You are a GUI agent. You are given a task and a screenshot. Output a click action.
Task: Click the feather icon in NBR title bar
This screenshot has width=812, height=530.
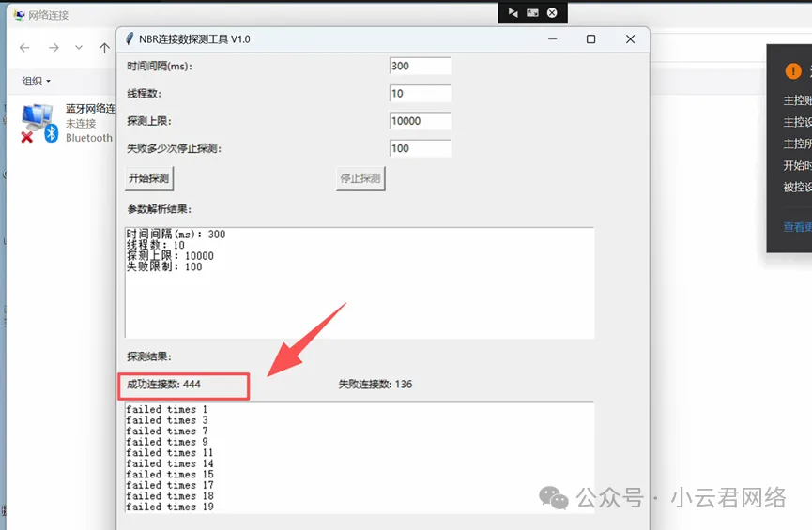130,39
